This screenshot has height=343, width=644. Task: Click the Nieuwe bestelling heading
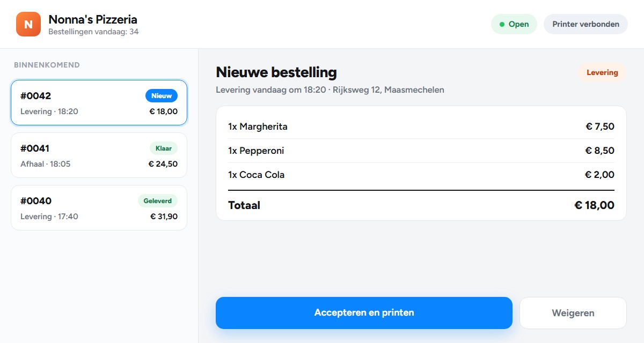[x=276, y=72]
